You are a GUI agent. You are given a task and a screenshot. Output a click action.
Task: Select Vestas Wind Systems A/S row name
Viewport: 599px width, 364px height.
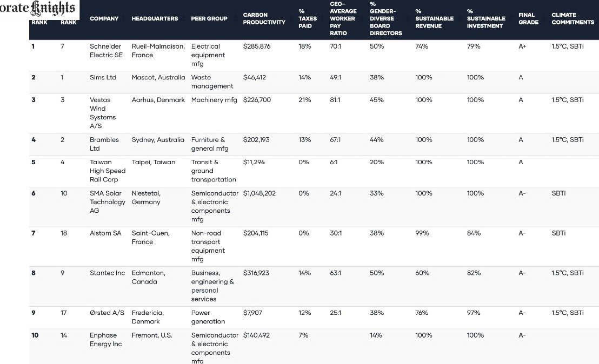102,113
